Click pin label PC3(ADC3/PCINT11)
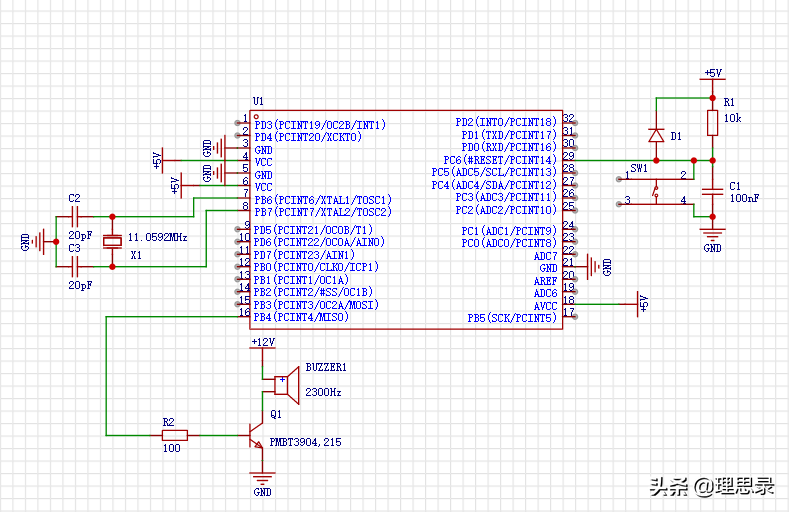Viewport: 789px width, 512px height. (x=506, y=197)
